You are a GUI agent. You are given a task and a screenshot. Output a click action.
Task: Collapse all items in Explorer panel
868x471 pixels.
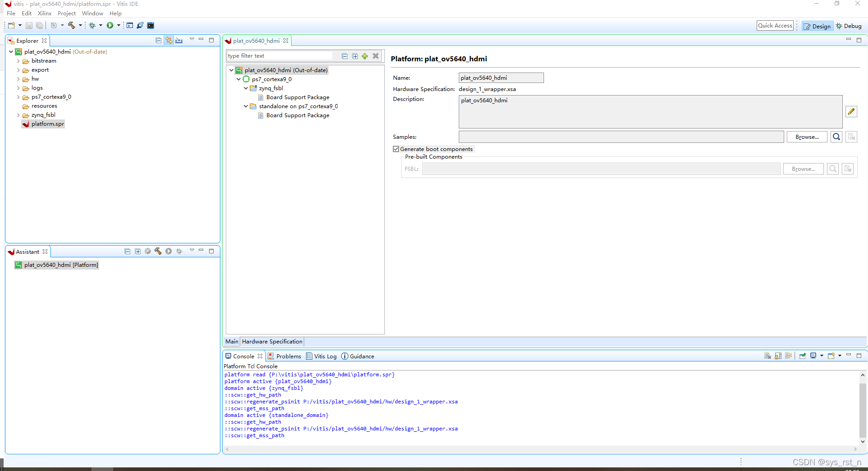tap(158, 41)
